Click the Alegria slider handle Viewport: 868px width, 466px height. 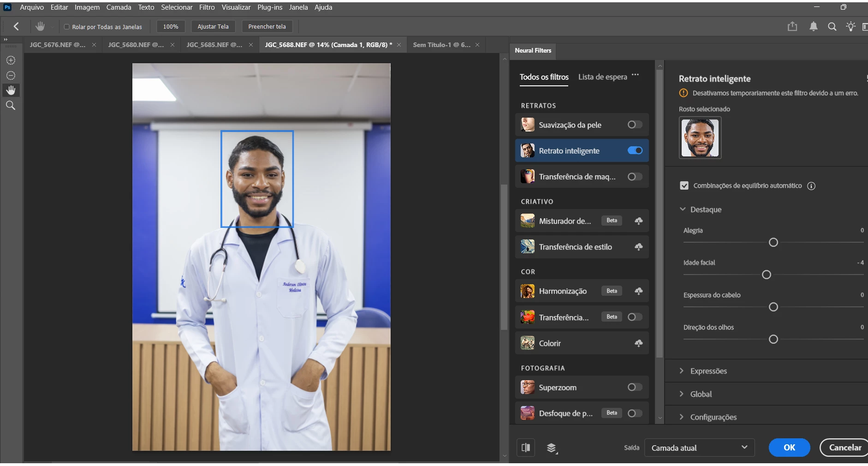coord(773,242)
